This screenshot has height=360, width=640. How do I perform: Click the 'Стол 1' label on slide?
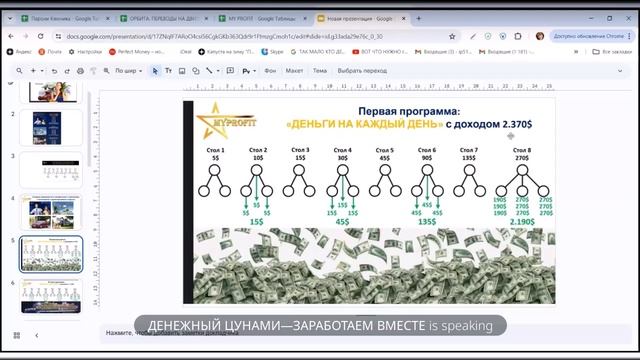[x=215, y=150]
